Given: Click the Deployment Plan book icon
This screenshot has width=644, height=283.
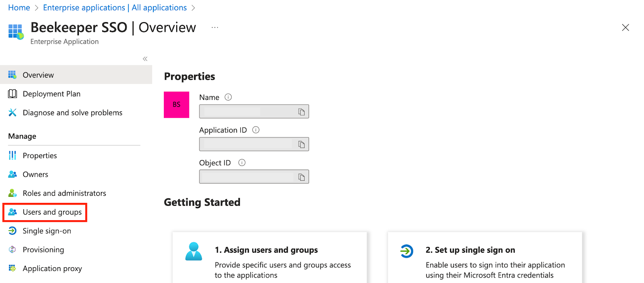Looking at the screenshot, I should [12, 94].
